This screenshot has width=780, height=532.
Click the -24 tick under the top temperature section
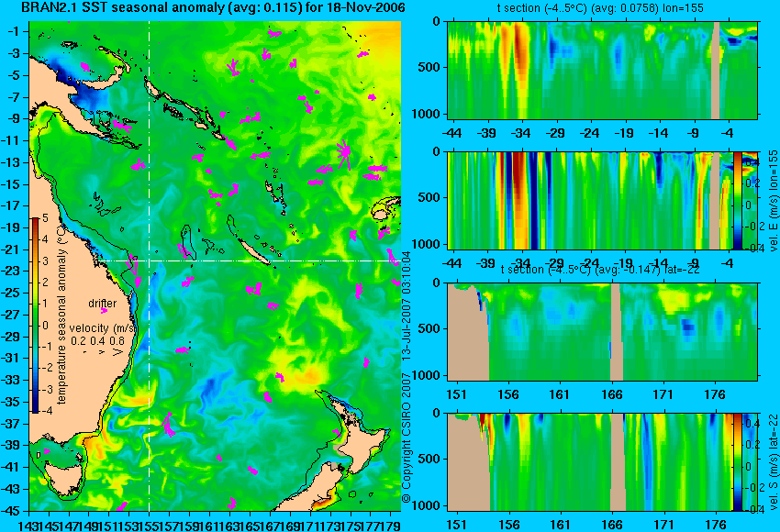589,133
